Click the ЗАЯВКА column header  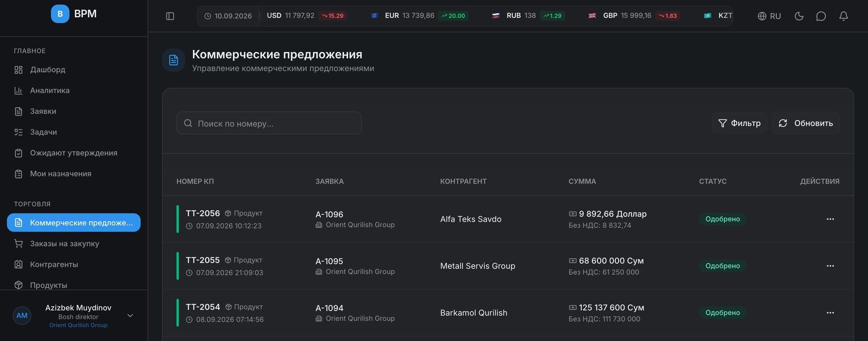(x=330, y=182)
